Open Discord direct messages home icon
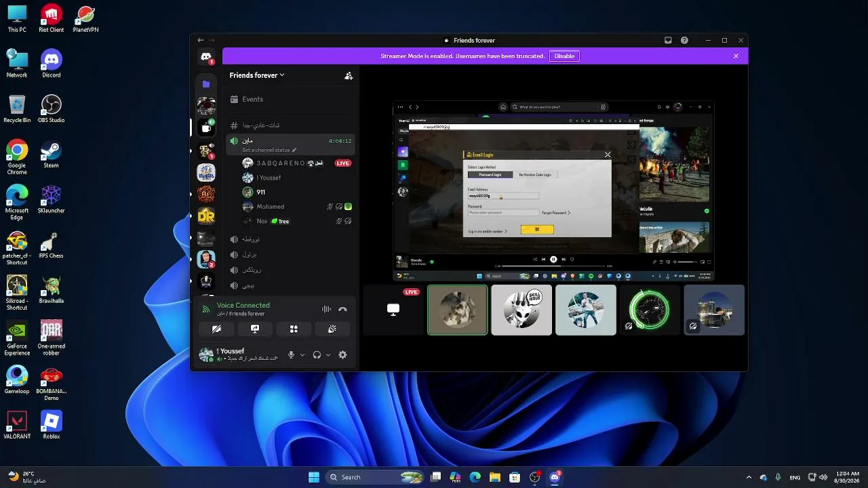 point(206,58)
